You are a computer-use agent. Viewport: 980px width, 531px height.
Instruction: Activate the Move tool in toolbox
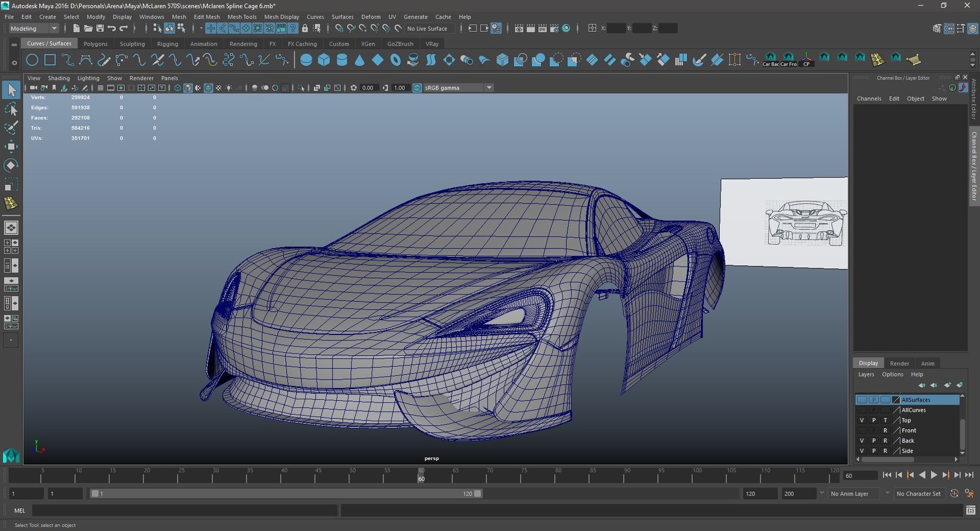11,146
